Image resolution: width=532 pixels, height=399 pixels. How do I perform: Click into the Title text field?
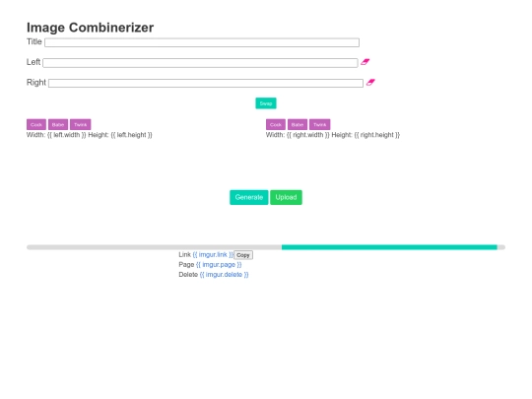(x=202, y=42)
